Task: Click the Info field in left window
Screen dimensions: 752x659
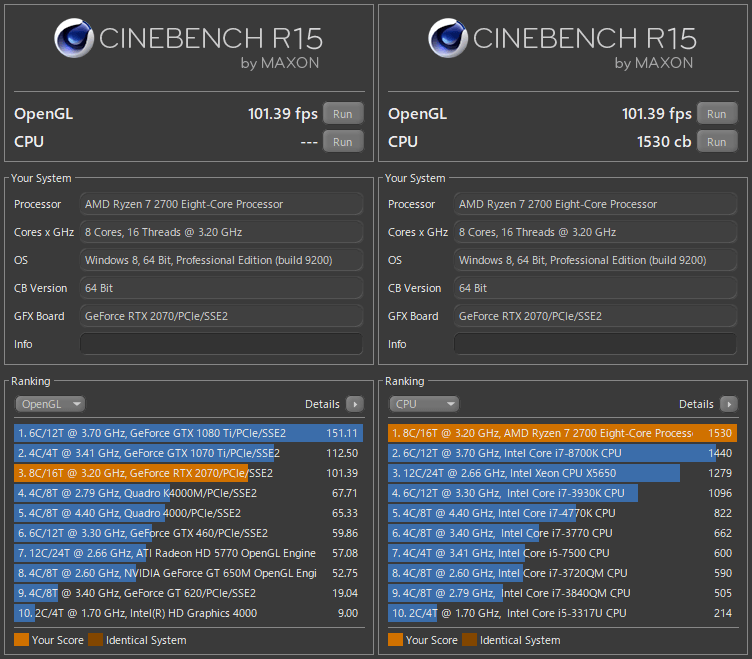Action: 221,344
